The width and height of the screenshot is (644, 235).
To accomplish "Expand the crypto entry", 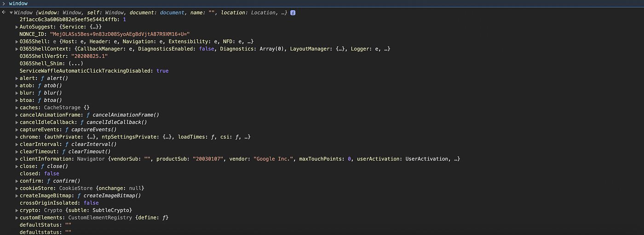I will pyautogui.click(x=17, y=211).
